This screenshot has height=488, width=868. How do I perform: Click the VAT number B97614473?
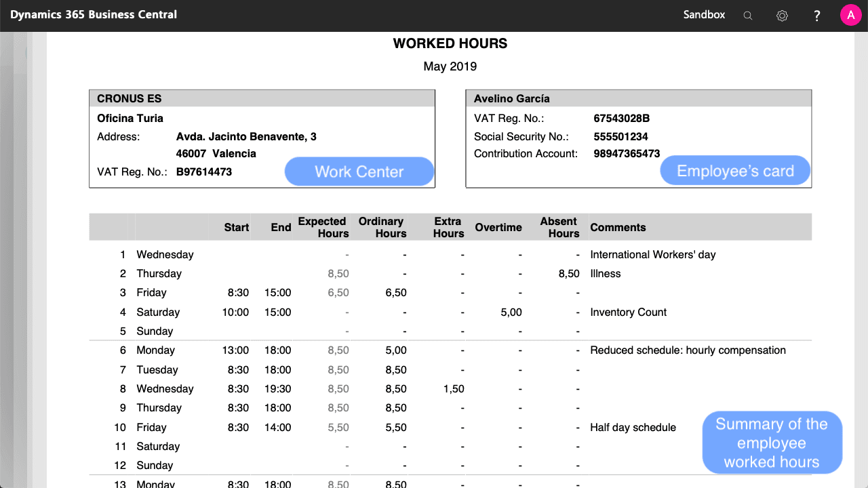click(204, 172)
